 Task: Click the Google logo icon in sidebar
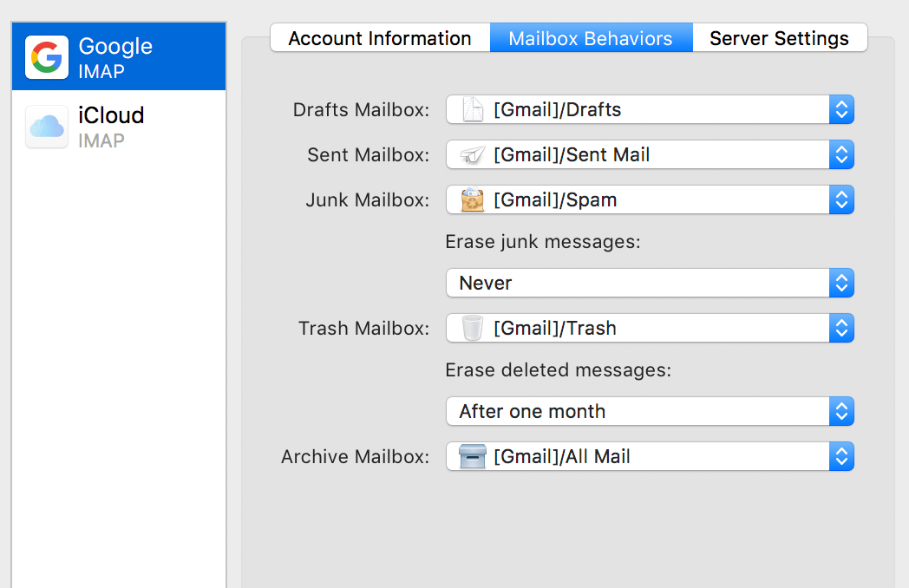pyautogui.click(x=46, y=56)
